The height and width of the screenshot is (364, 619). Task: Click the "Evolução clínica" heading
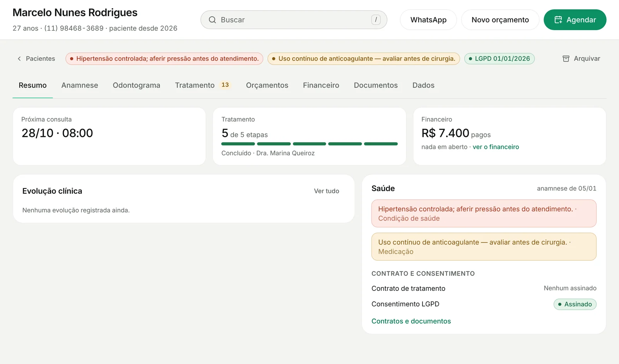pos(52,191)
